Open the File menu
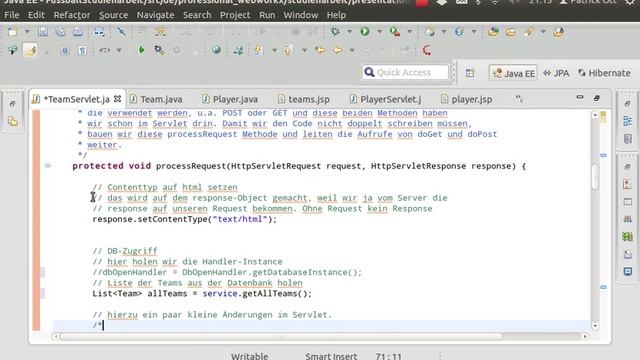640x360 pixels. click(11, 15)
